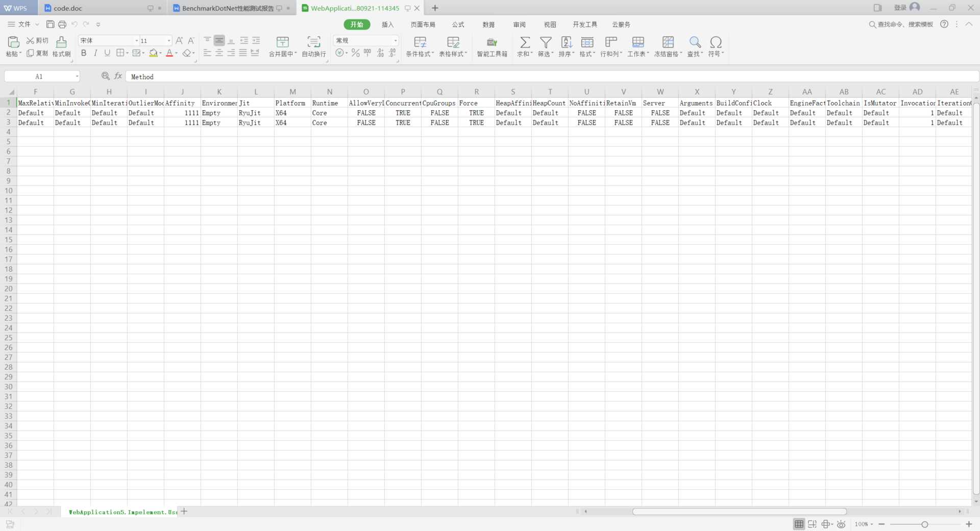The image size is (980, 531).
Task: Click the Redo arrow
Action: point(86,24)
